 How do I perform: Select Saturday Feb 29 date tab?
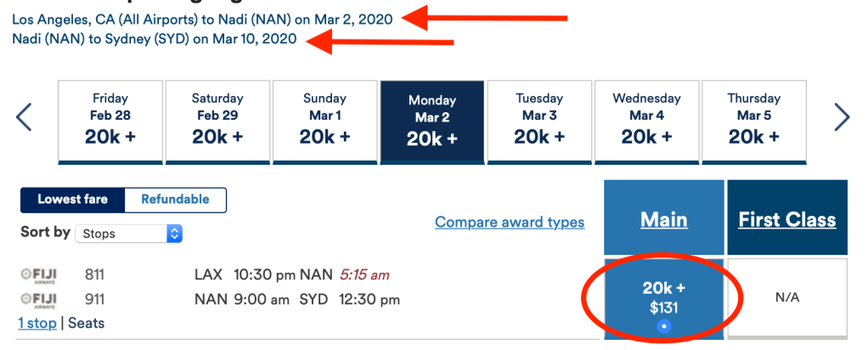coord(217,120)
